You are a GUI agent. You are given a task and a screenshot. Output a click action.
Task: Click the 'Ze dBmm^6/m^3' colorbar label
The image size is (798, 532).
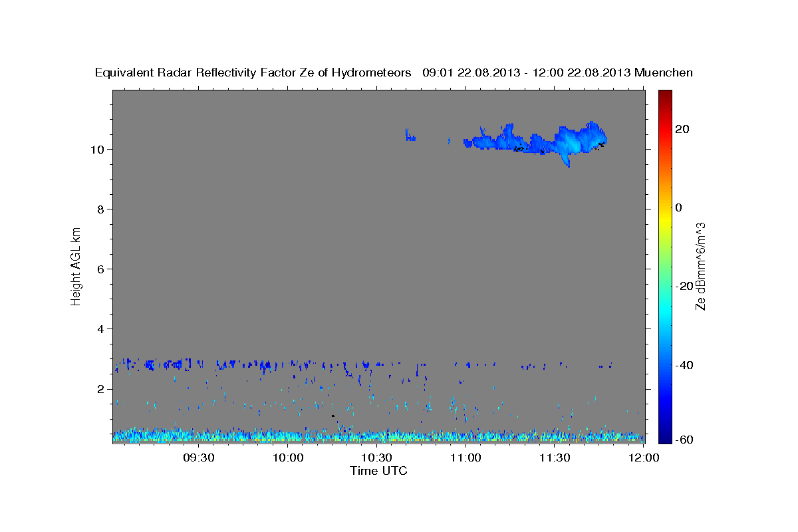click(700, 266)
